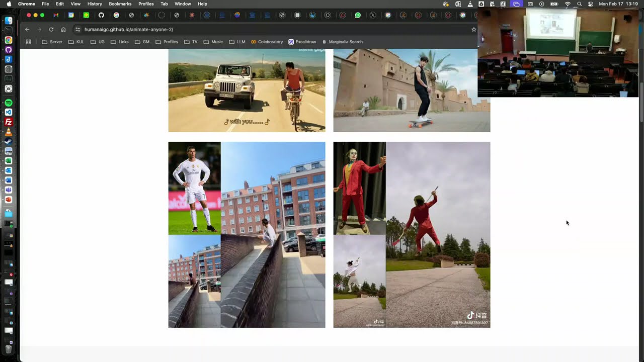Reload the current page
644x362 pixels.
coord(51,30)
